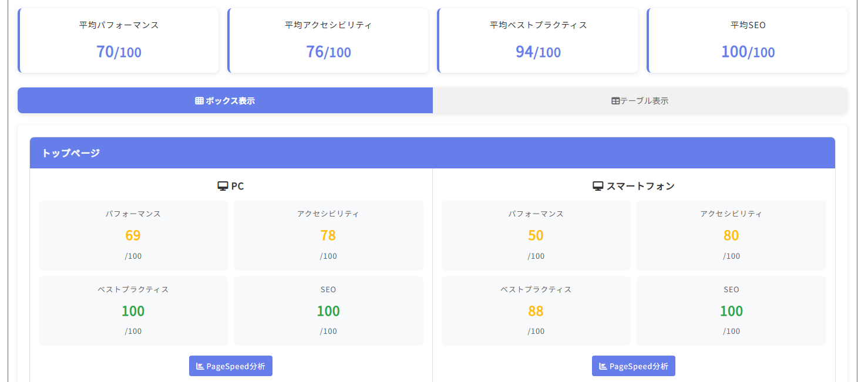Select the 平均SEO summary card
This screenshot has height=382, width=868.
tap(748, 40)
